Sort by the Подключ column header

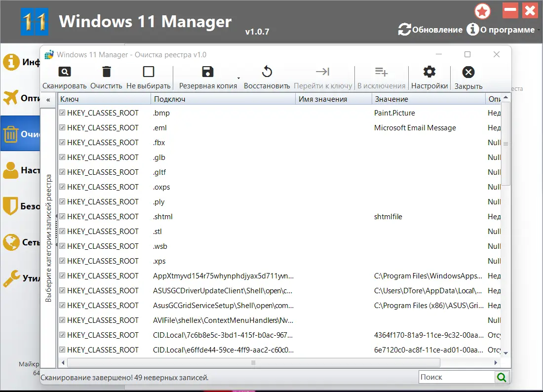[x=223, y=99]
